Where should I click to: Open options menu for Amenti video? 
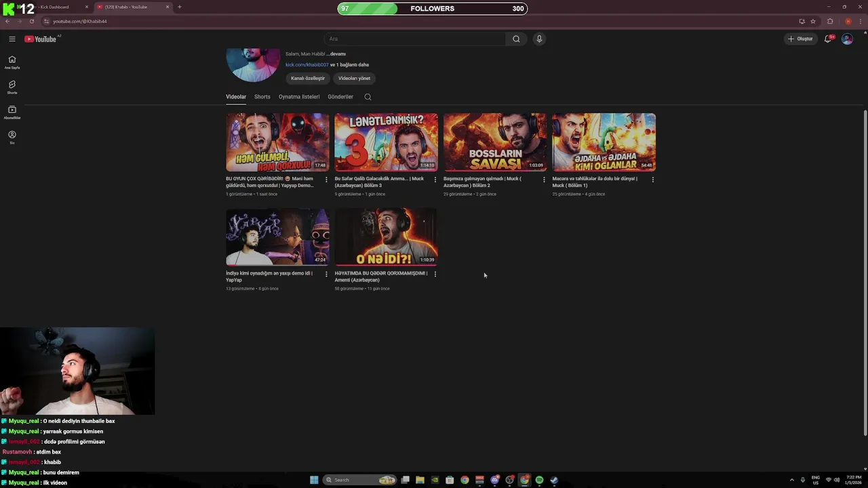pos(435,274)
